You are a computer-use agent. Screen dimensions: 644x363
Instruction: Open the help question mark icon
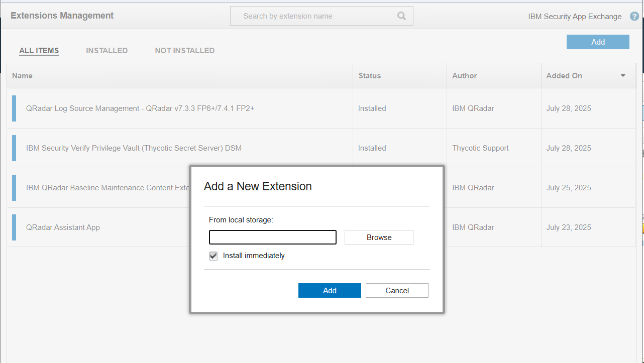click(634, 17)
